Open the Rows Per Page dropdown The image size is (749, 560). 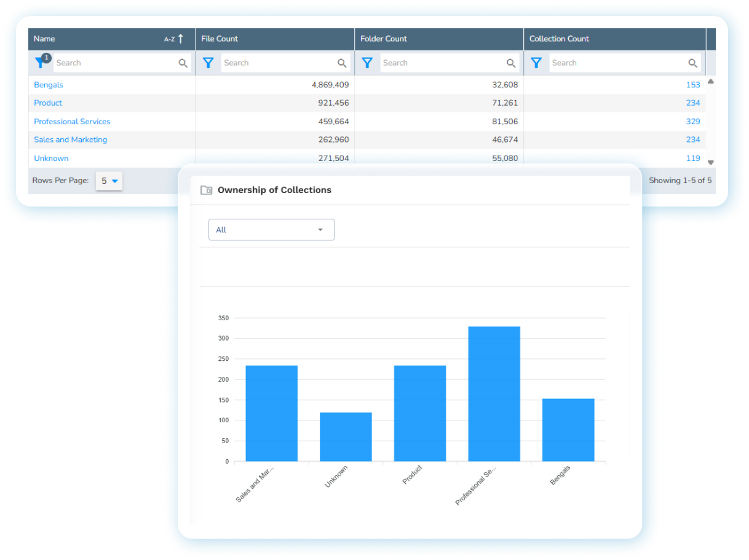tap(109, 181)
